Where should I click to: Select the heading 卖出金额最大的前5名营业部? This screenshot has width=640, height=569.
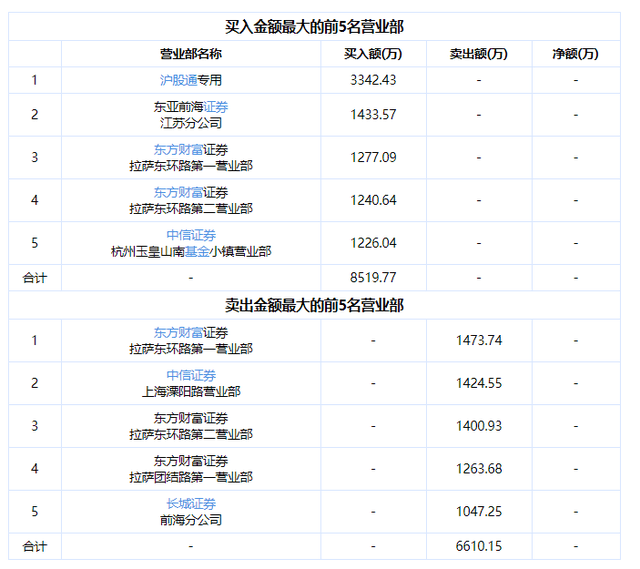[x=314, y=305]
